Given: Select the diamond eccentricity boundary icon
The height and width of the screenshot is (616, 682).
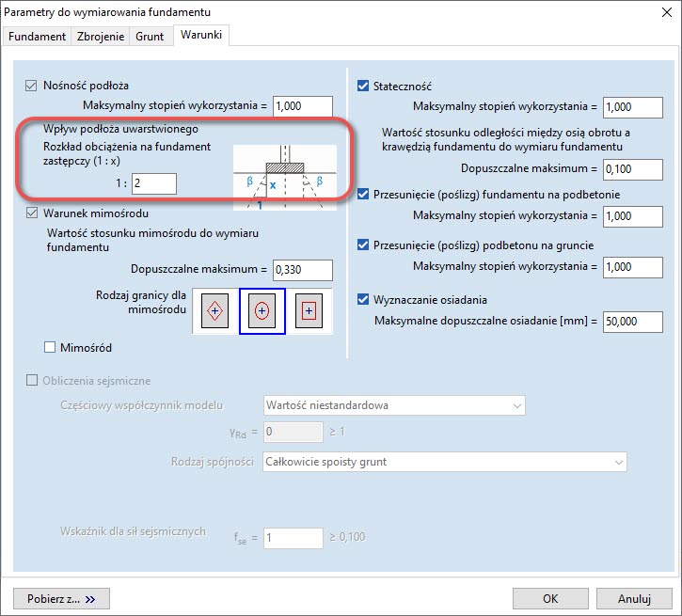Looking at the screenshot, I should (x=215, y=310).
